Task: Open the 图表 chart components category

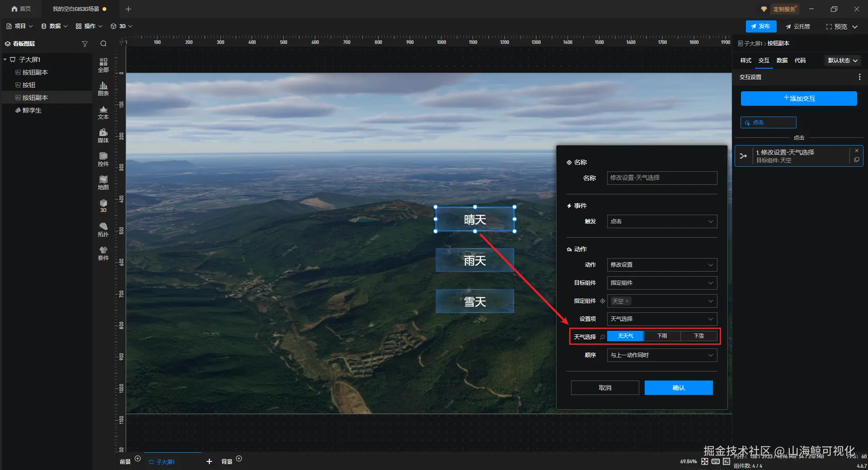Action: tap(103, 88)
